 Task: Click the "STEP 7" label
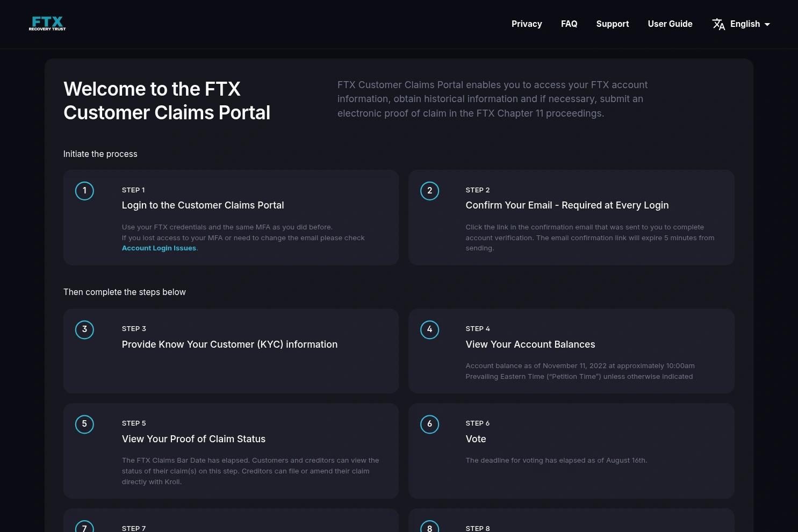(x=134, y=528)
